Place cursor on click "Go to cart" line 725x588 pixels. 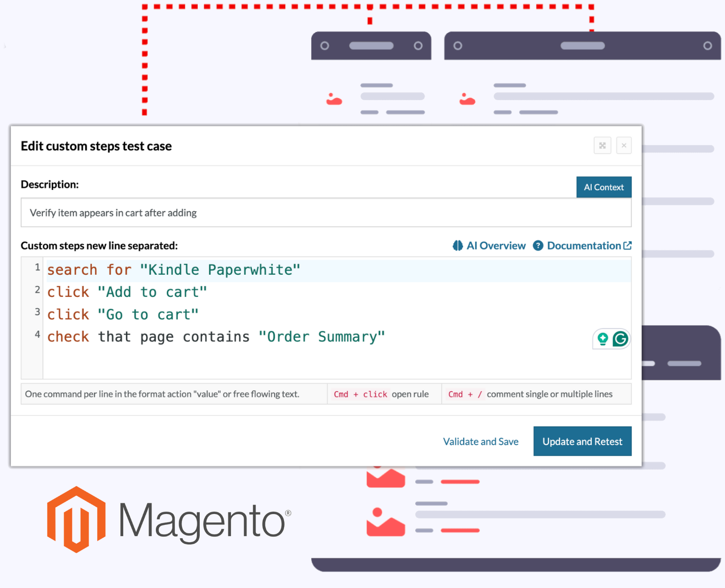point(123,314)
